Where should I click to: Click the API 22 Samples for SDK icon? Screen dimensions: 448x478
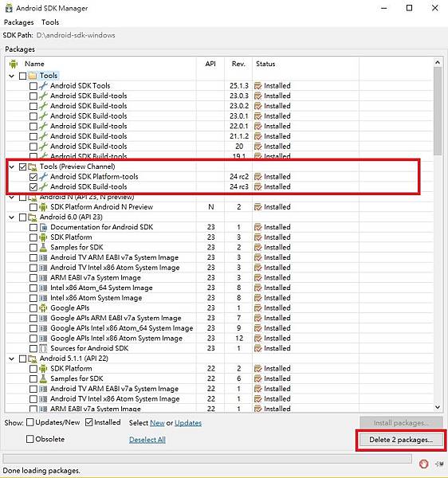click(x=43, y=378)
